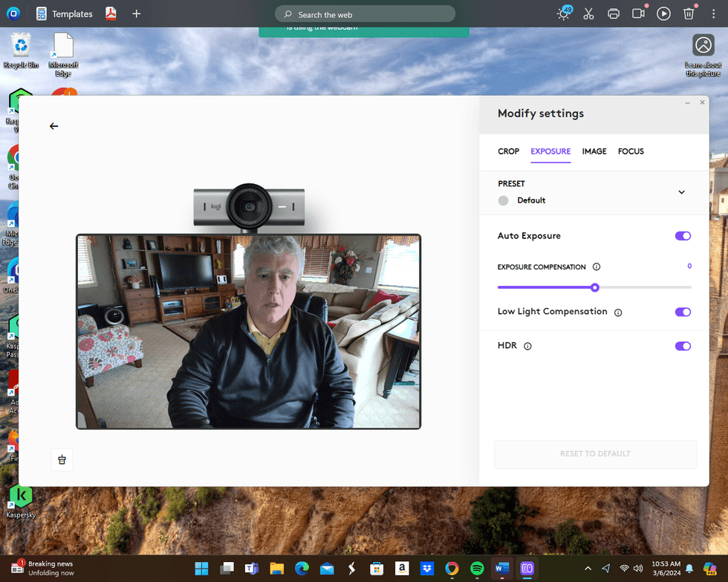Open the snapshot scissors tool in the toolbar
Screen dimensions: 728x582
point(588,13)
